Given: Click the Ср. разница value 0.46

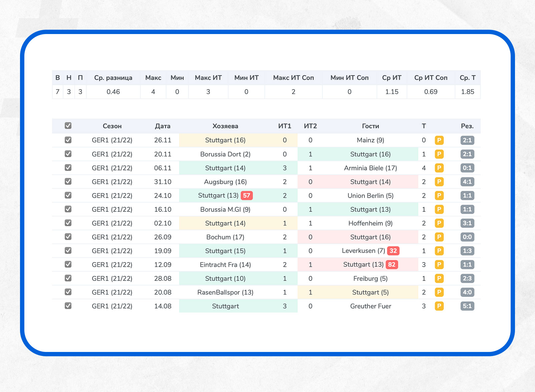Looking at the screenshot, I should (113, 92).
